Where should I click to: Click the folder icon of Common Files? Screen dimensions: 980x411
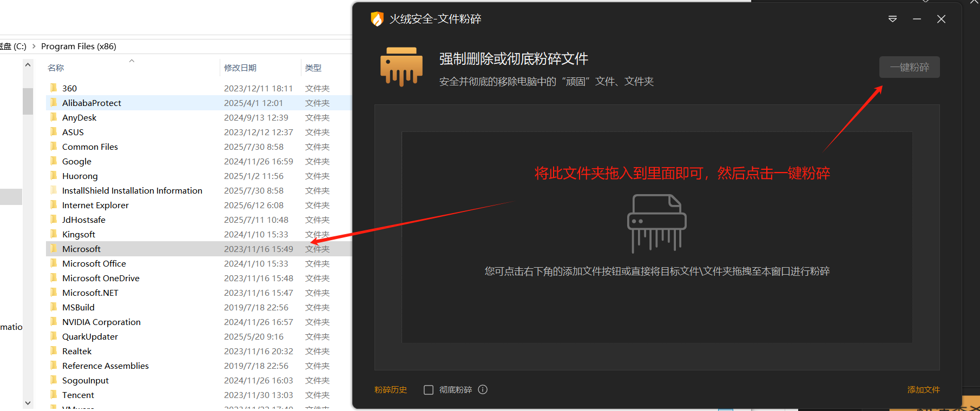[x=54, y=146]
